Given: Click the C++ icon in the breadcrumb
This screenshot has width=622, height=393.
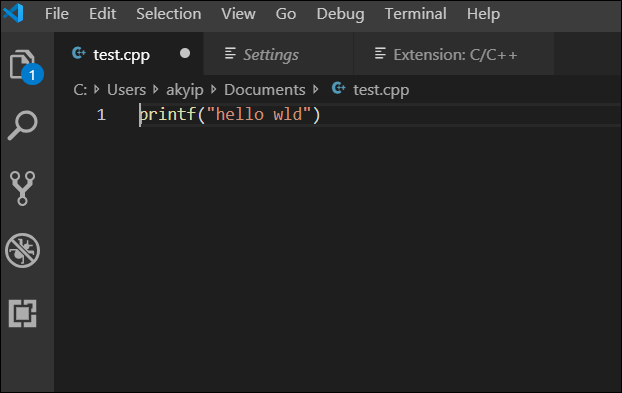Looking at the screenshot, I should (338, 88).
